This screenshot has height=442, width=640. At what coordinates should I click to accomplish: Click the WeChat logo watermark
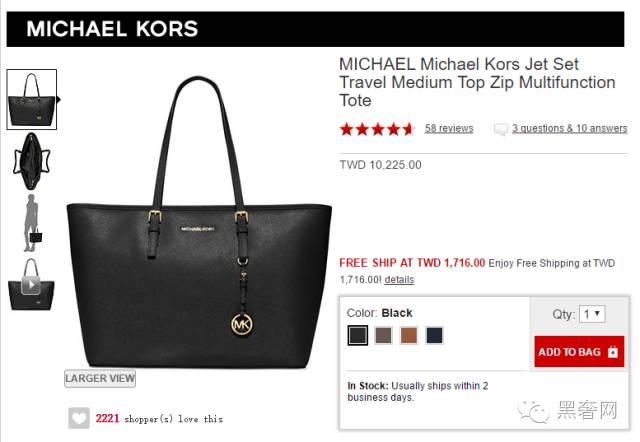tap(533, 411)
